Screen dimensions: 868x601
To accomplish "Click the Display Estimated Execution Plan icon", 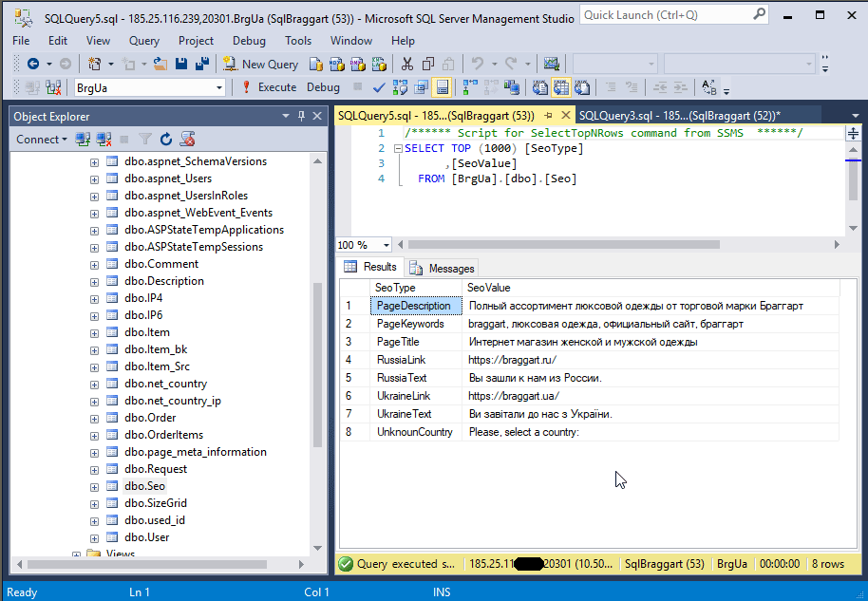I will click(x=399, y=87).
